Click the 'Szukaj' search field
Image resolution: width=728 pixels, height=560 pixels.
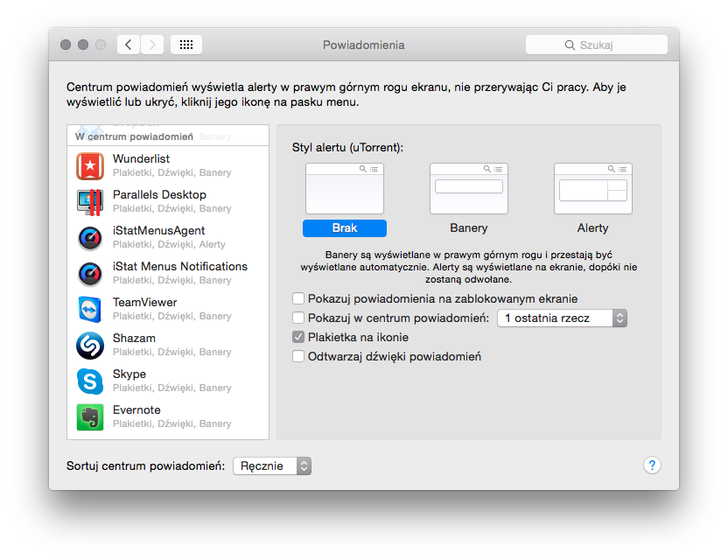[x=597, y=45]
